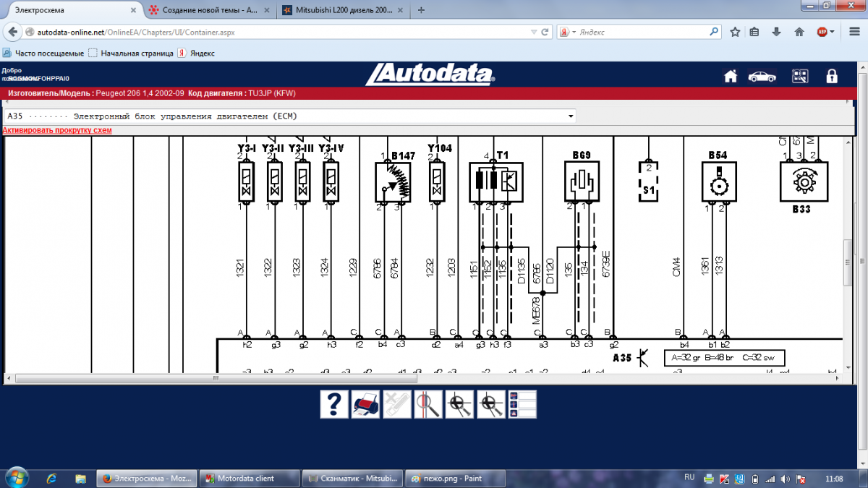Click the taskbar clock showing 11:08
The height and width of the screenshot is (488, 868).
[x=833, y=479]
